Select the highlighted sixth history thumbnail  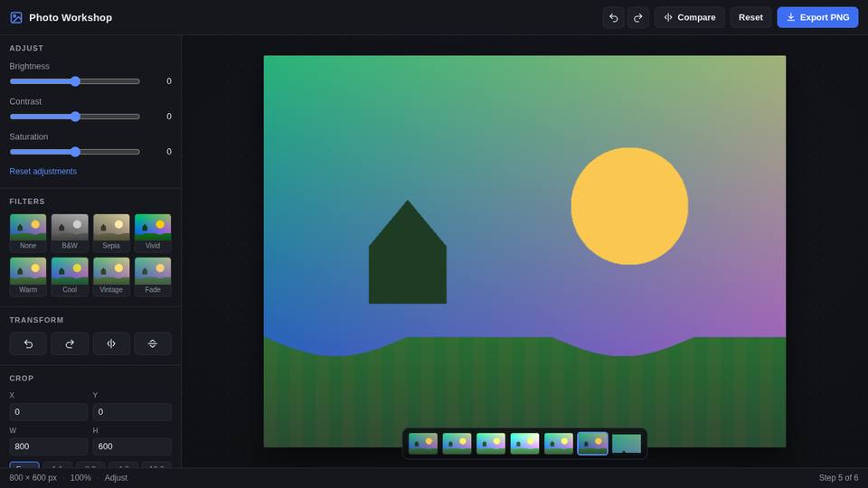(x=592, y=444)
